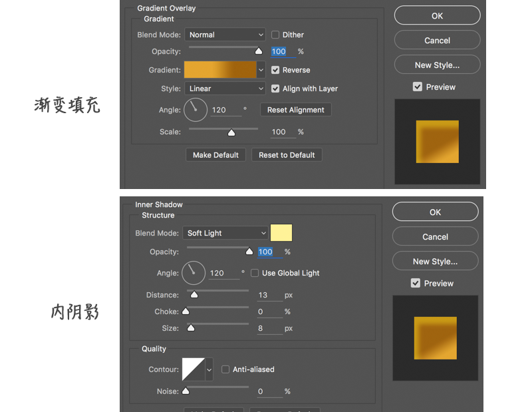Click the gradient color bar preview
The height and width of the screenshot is (412, 532).
click(x=220, y=70)
